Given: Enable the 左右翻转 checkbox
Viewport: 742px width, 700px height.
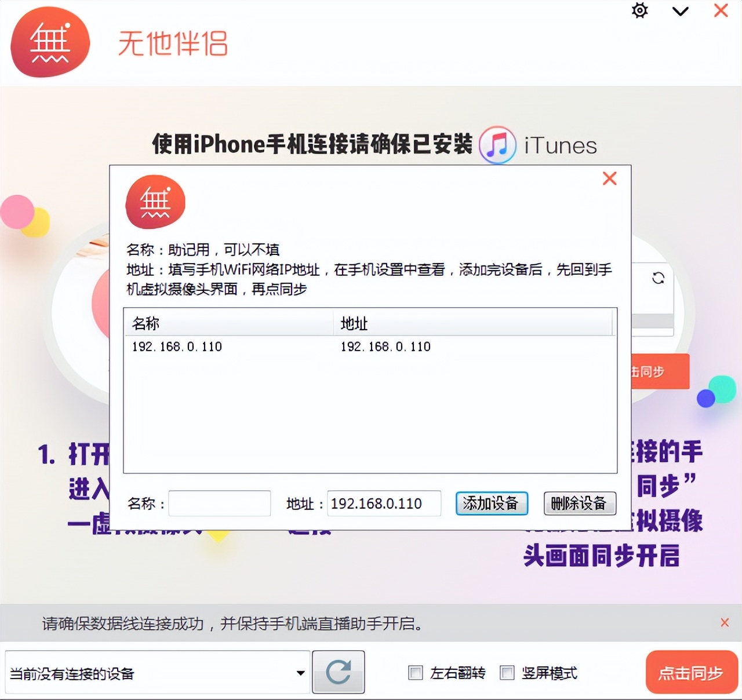Looking at the screenshot, I should (415, 673).
